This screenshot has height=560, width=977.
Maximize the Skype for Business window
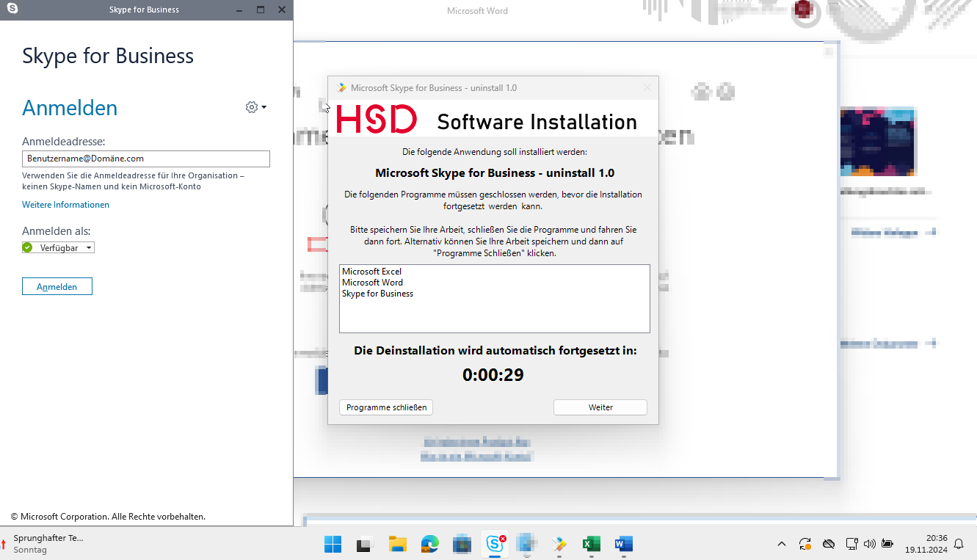[x=261, y=10]
